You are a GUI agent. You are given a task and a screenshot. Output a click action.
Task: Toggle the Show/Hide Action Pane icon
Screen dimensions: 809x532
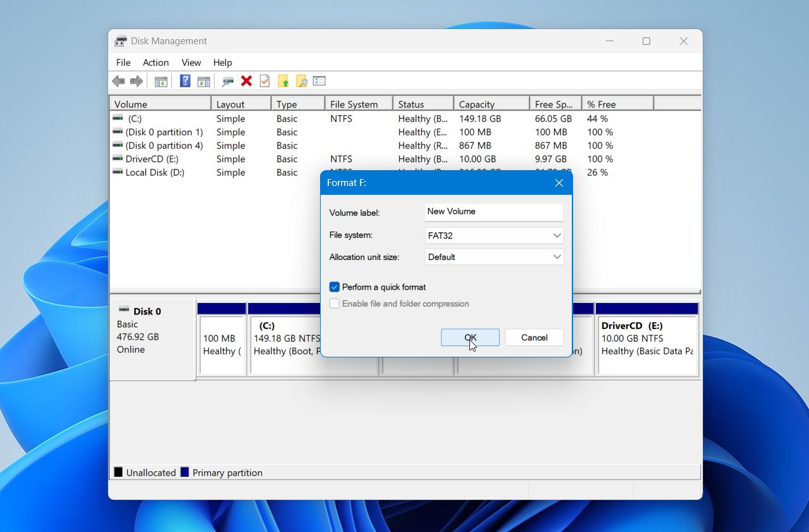click(x=204, y=81)
